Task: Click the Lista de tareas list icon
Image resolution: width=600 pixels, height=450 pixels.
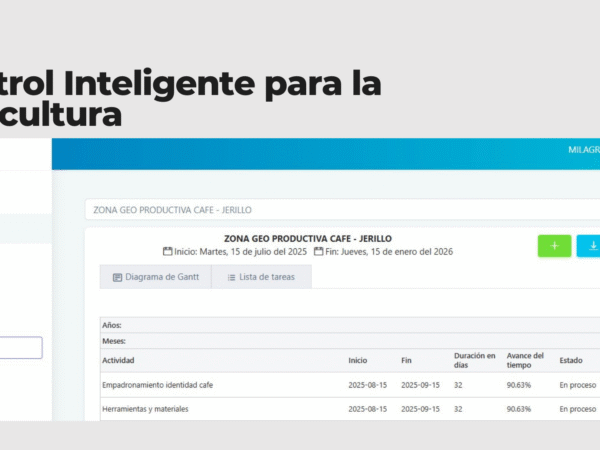Action: pos(231,277)
